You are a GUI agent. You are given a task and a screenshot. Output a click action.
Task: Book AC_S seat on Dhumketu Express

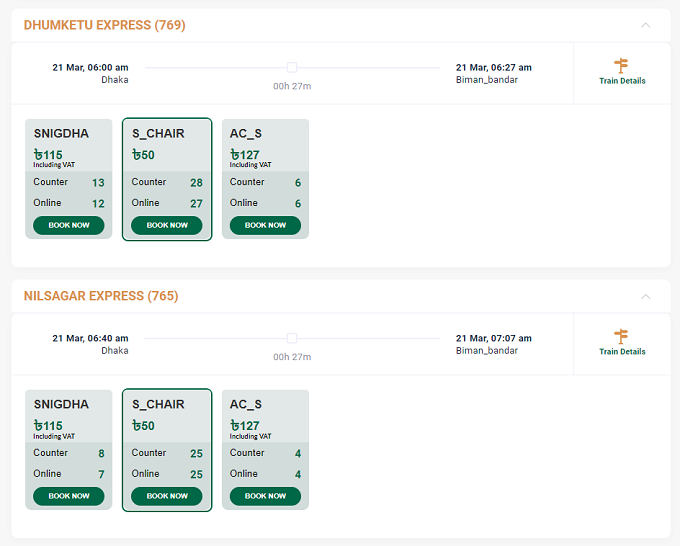click(265, 226)
